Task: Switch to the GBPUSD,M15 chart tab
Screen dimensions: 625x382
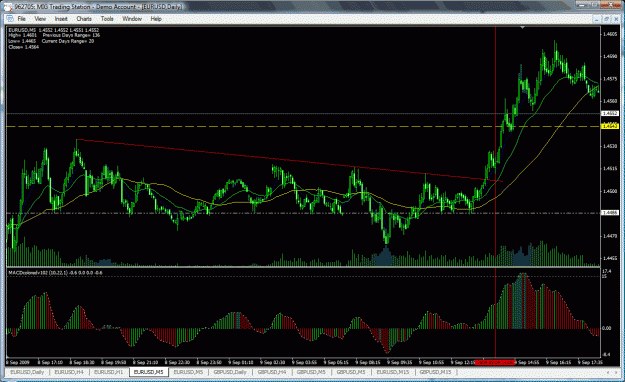Action: (x=435, y=372)
